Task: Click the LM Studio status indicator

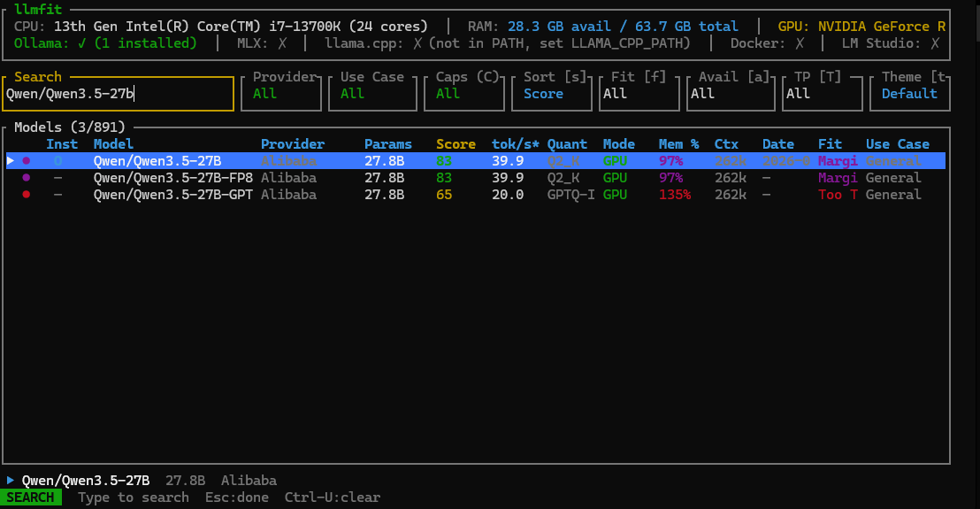Action: tap(891, 43)
